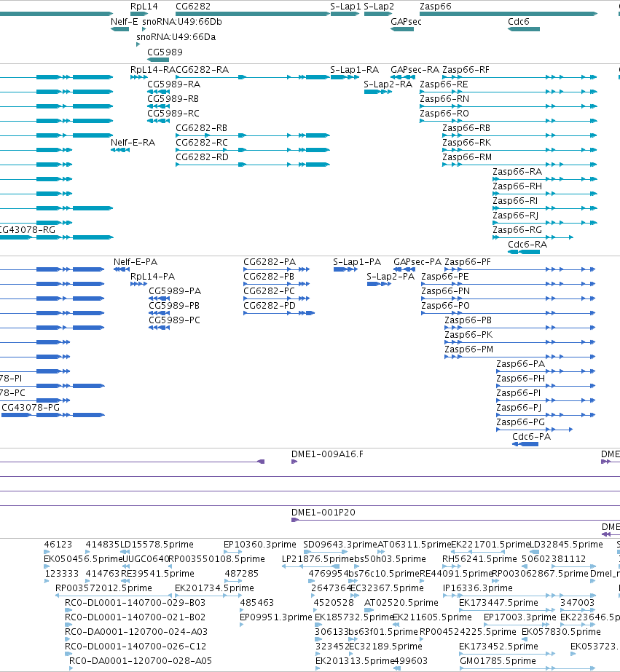
Task: Select EST AT02520.5prime
Action: coord(401,603)
